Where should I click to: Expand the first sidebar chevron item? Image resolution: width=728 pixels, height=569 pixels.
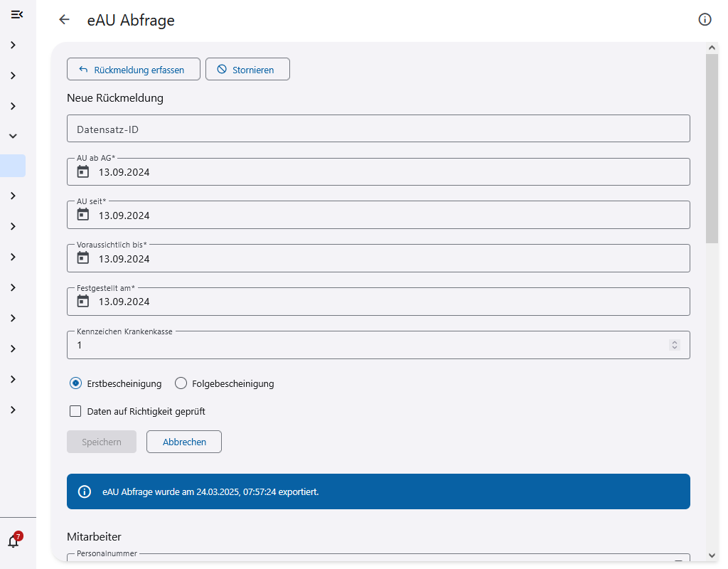(x=13, y=45)
